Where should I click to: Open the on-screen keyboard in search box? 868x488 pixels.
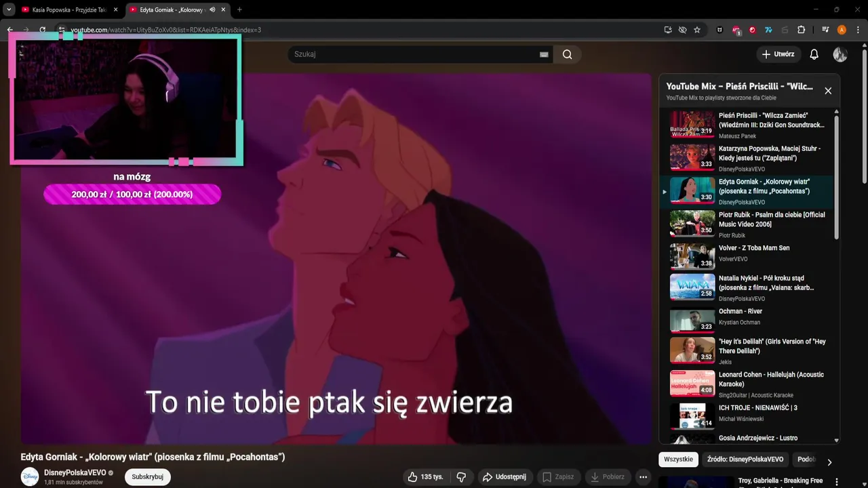point(544,54)
